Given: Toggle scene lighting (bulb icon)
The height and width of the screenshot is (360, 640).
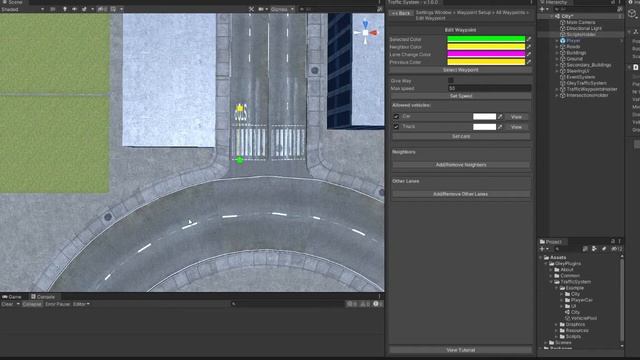Looking at the screenshot, I should pos(64,9).
